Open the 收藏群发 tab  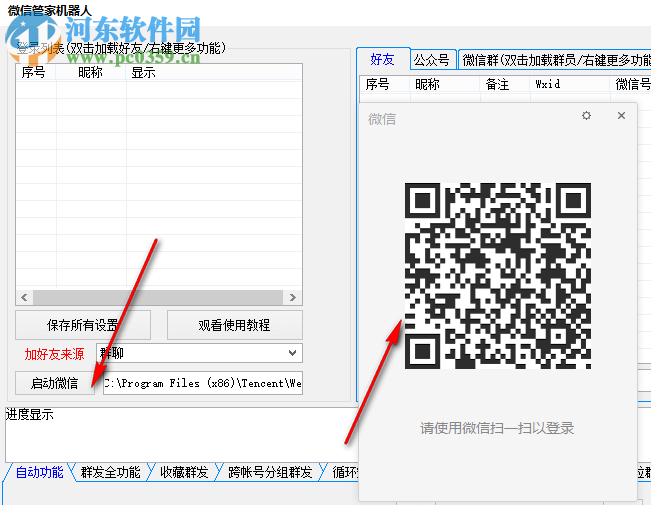[184, 472]
